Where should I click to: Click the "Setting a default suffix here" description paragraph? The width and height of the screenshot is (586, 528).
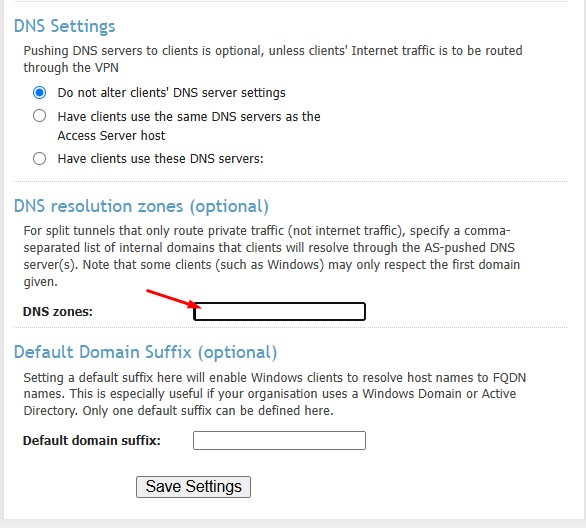coord(275,394)
